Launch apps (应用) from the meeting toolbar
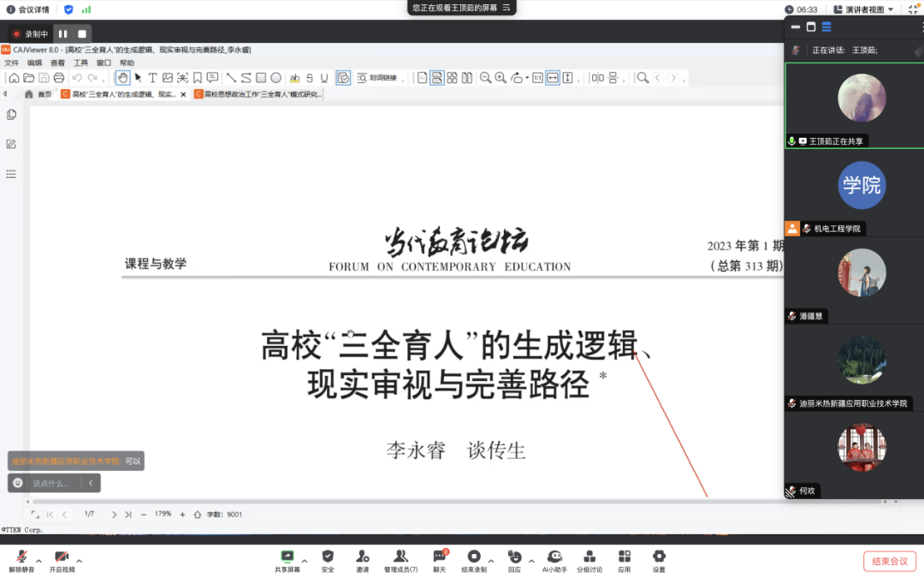 tap(623, 561)
